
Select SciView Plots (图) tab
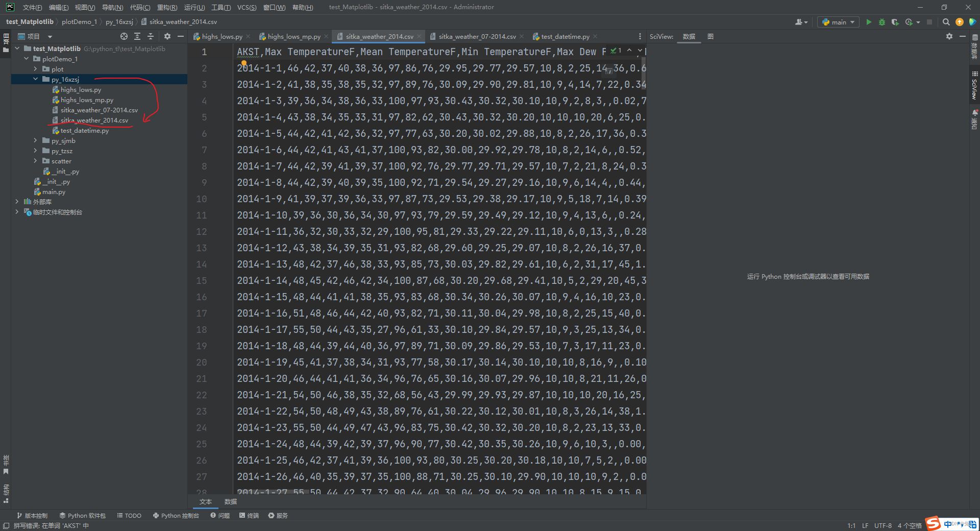tap(710, 36)
